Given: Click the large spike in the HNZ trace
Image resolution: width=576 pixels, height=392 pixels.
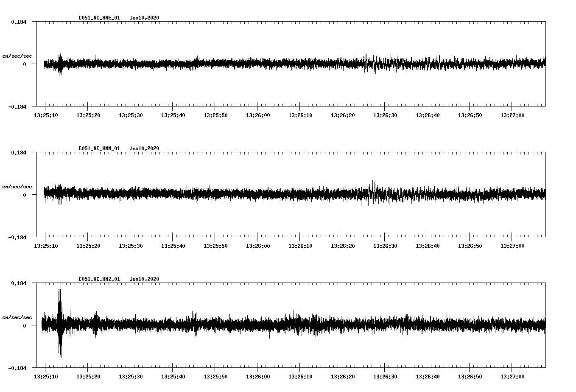Looking at the screenshot, I should point(60,320).
